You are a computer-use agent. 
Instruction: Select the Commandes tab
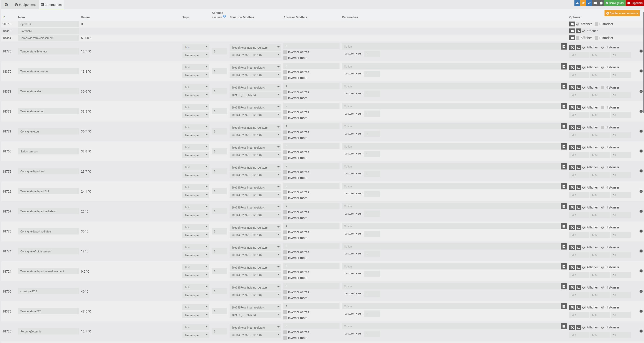[x=52, y=5]
